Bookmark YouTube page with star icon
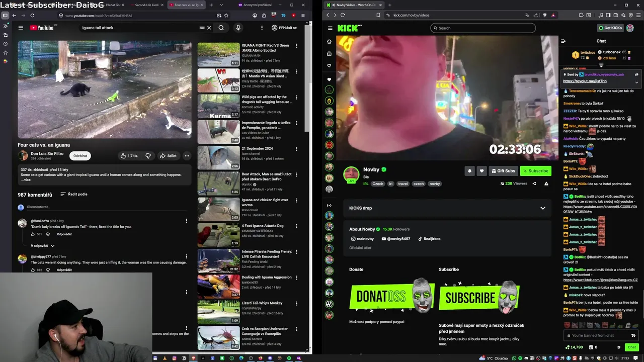 coord(226,16)
